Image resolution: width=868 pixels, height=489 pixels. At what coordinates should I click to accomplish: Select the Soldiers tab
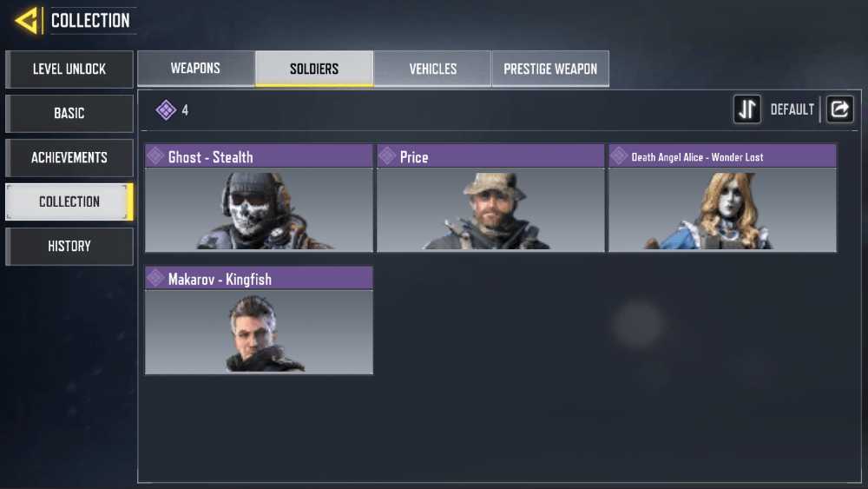(x=314, y=69)
